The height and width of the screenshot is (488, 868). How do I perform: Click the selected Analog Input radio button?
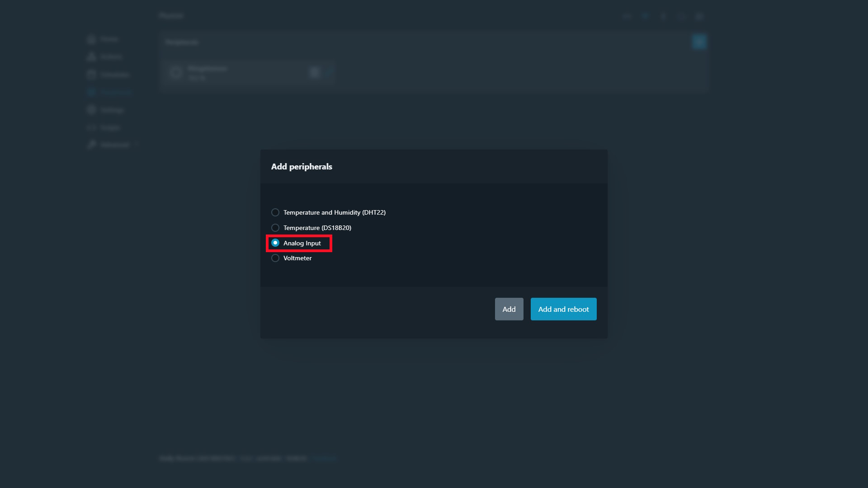(275, 243)
